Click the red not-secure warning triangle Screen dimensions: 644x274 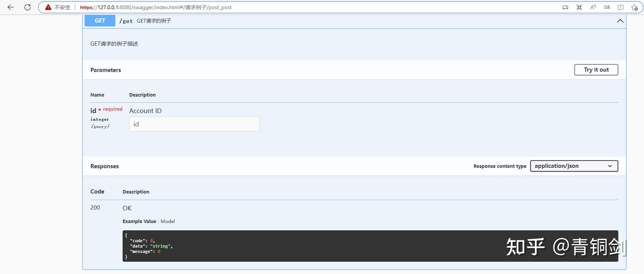[48, 7]
